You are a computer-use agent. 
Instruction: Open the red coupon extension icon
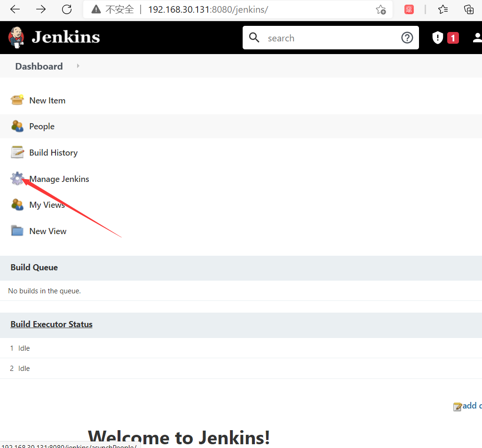[x=409, y=9]
